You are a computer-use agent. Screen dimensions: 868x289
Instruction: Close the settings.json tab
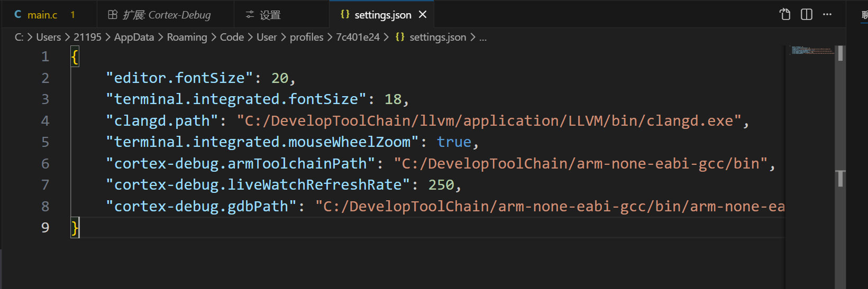pyautogui.click(x=423, y=15)
